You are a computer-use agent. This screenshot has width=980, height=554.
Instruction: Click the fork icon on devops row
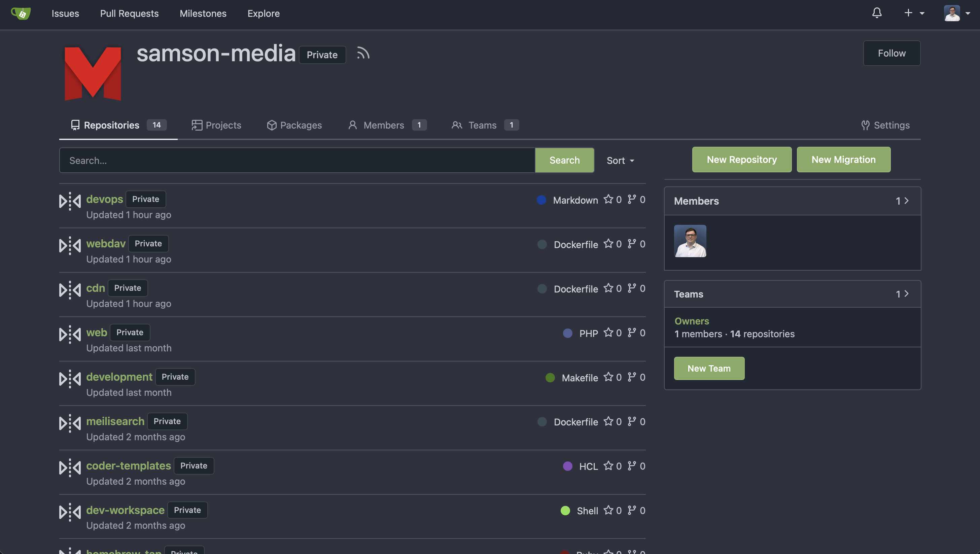632,199
